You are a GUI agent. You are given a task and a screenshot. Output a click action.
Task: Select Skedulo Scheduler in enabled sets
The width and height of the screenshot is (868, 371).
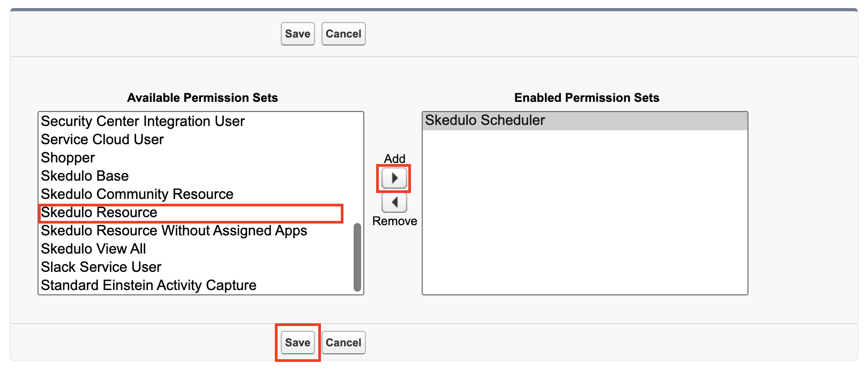(485, 121)
